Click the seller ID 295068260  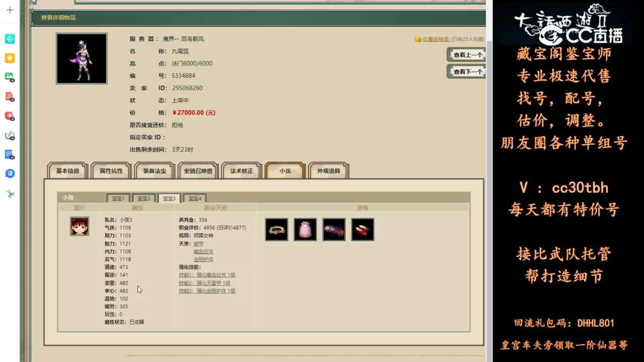pos(187,88)
